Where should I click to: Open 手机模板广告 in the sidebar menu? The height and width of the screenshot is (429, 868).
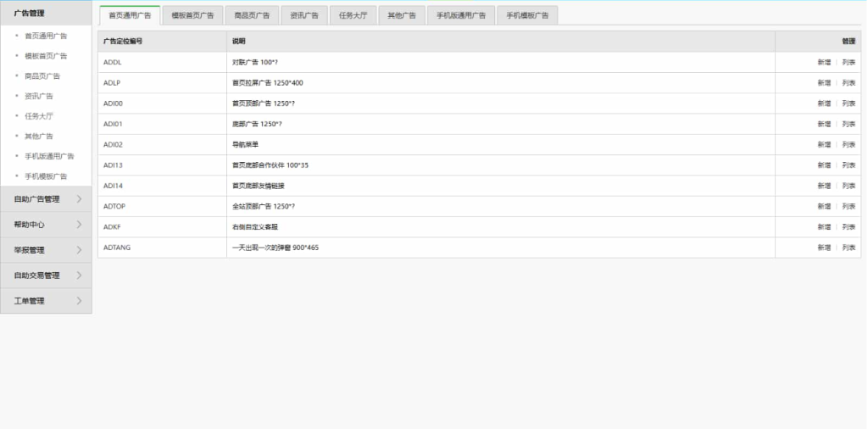[x=46, y=176]
